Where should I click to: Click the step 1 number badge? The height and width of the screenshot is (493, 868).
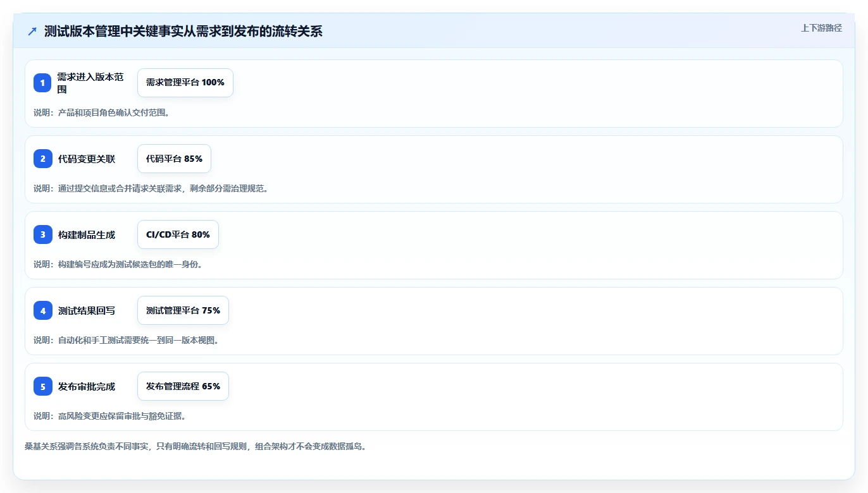pos(42,83)
